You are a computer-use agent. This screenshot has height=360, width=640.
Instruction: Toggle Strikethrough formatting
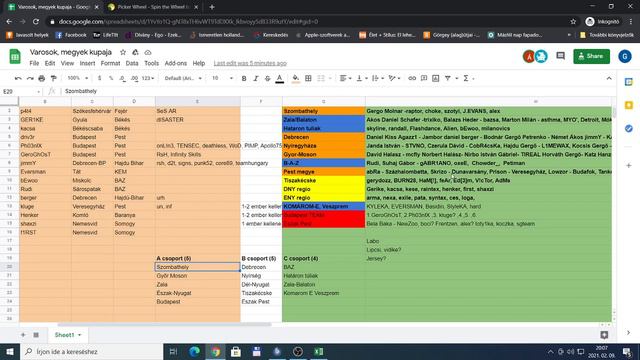pos(267,78)
